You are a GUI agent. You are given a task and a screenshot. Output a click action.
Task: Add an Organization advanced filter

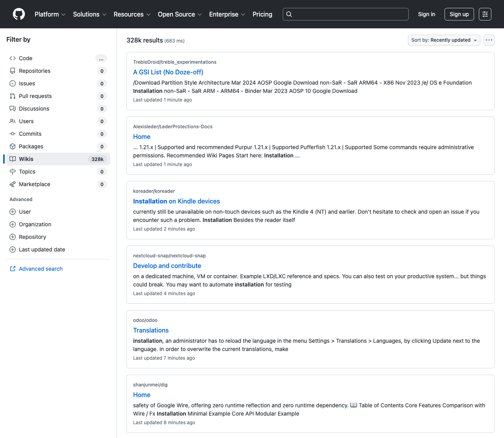pos(58,224)
